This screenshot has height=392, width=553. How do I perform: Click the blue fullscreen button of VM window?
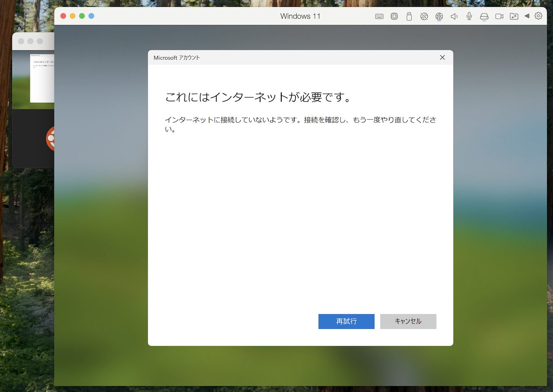(91, 16)
